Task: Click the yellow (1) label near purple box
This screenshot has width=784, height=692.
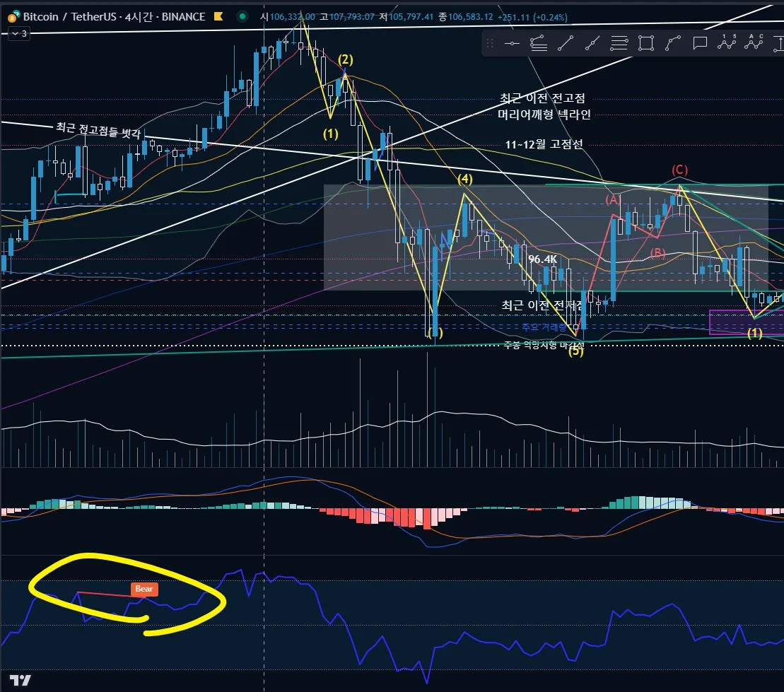Action: [754, 333]
